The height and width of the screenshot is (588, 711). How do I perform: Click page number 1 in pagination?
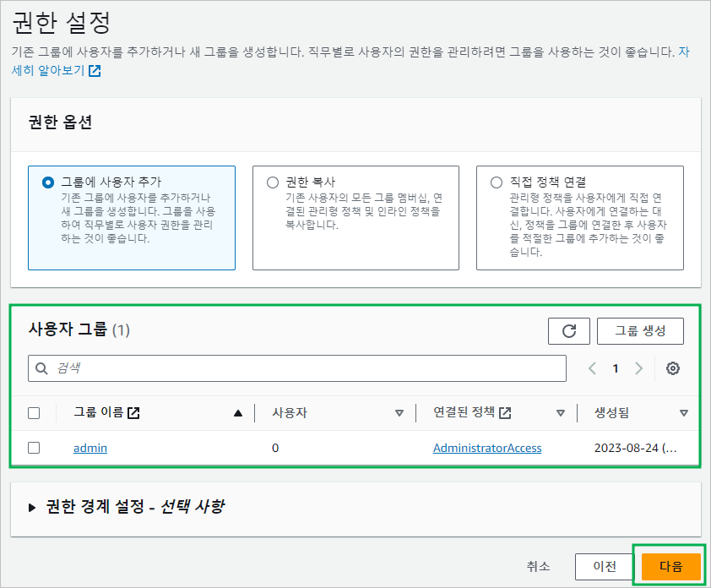pyautogui.click(x=616, y=368)
